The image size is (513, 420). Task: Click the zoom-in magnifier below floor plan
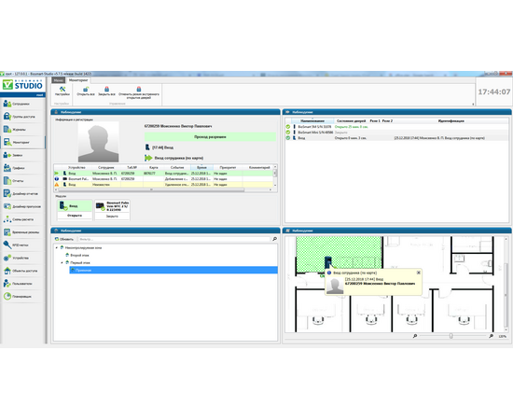[x=491, y=336]
